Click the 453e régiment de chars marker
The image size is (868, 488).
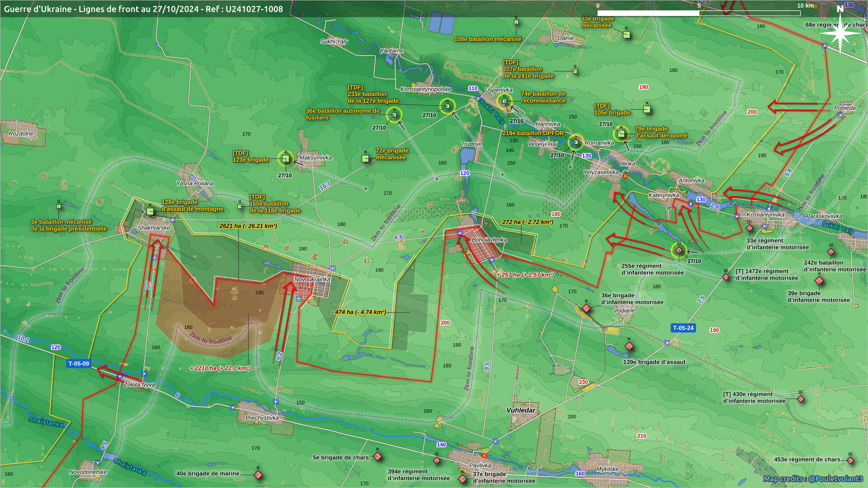pyautogui.click(x=850, y=460)
